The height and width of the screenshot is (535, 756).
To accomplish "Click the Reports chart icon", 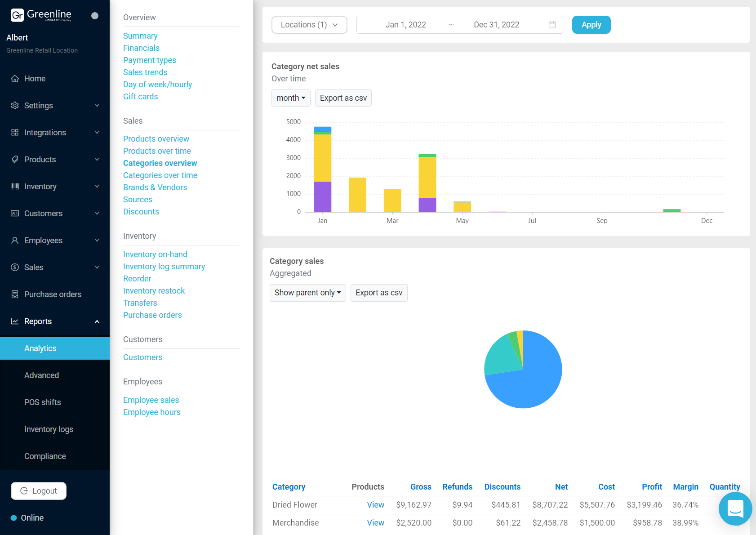I will pos(15,321).
